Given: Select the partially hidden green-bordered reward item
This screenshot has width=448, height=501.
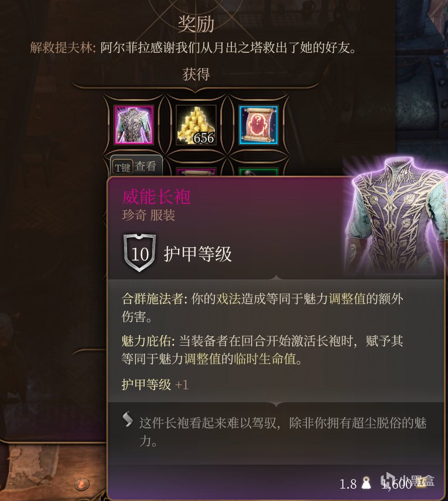Looking at the screenshot, I should pos(258,172).
